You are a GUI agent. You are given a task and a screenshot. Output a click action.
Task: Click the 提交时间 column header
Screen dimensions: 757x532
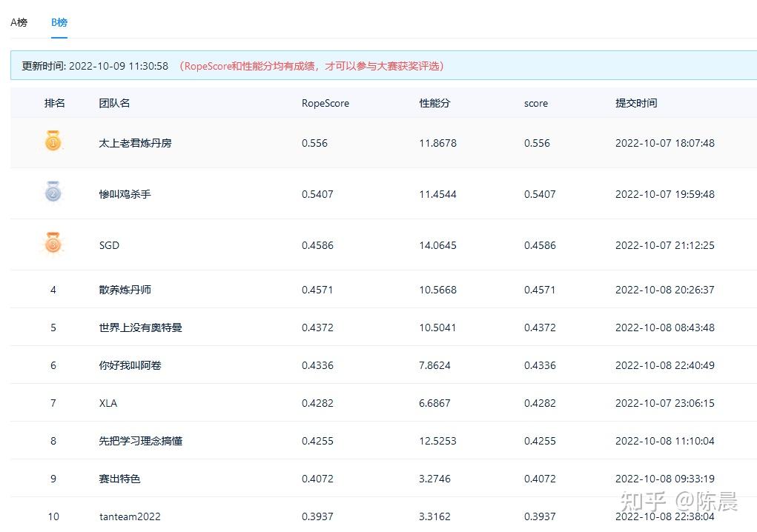tap(636, 103)
